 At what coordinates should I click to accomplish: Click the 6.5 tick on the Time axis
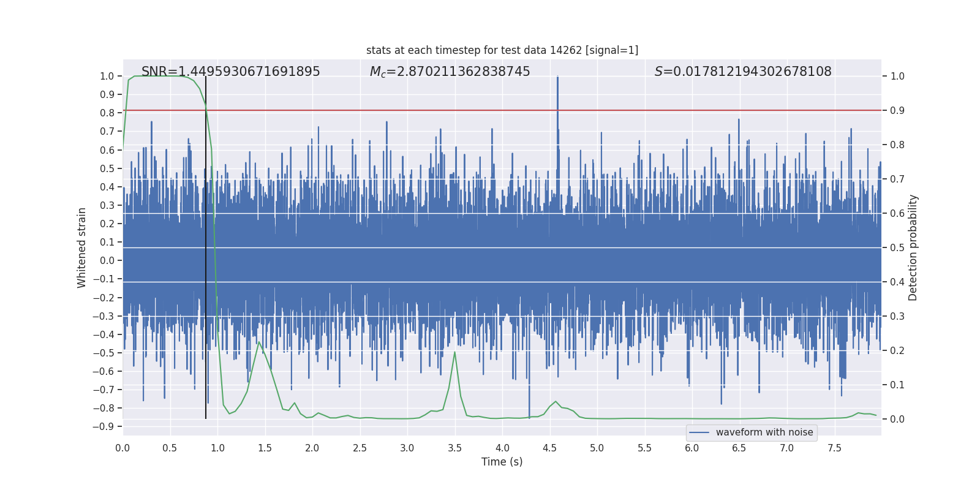tap(739, 448)
